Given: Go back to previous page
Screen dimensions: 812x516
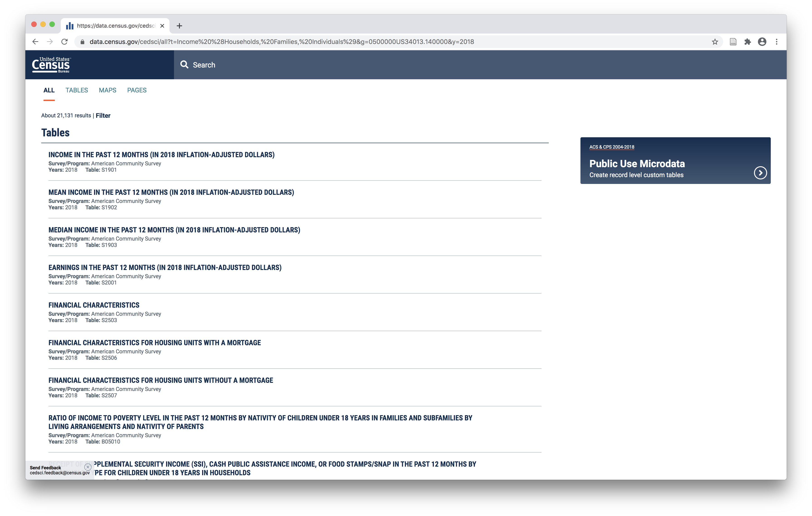Looking at the screenshot, I should [x=35, y=42].
